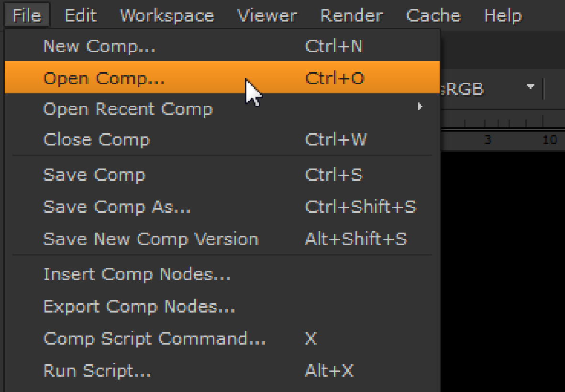
Task: Click Save Comp in the File menu
Action: (94, 175)
